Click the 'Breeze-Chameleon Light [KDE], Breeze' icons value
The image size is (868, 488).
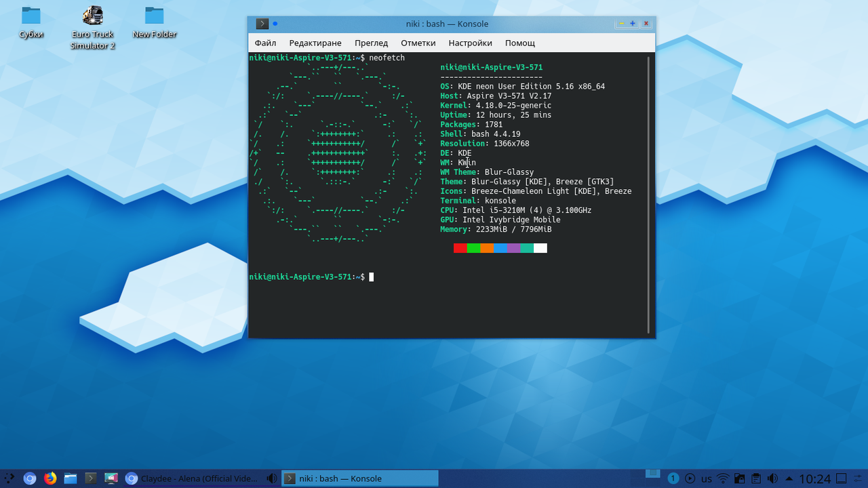point(551,191)
